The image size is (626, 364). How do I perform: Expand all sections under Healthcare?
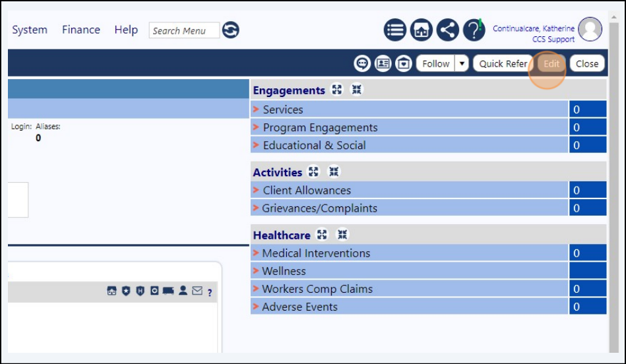pyautogui.click(x=322, y=234)
